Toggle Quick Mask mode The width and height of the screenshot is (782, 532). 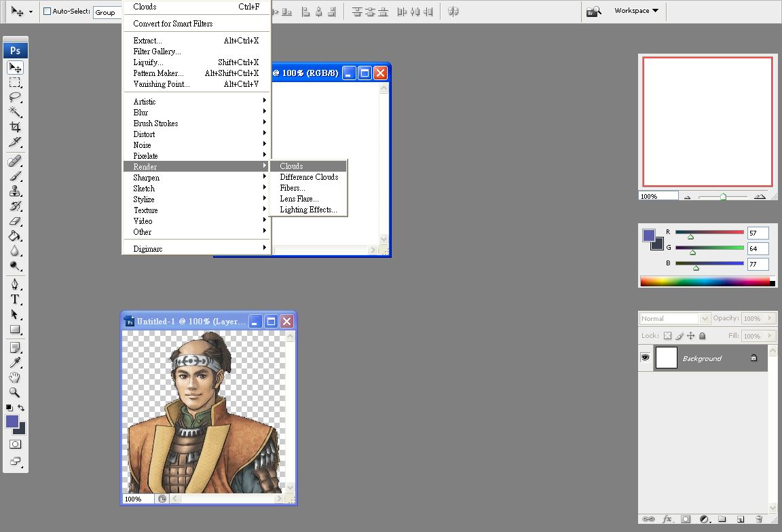click(15, 444)
